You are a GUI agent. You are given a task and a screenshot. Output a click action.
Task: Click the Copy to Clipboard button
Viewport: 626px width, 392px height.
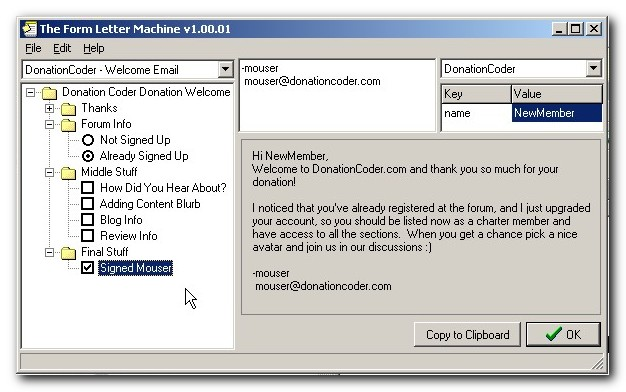point(468,335)
